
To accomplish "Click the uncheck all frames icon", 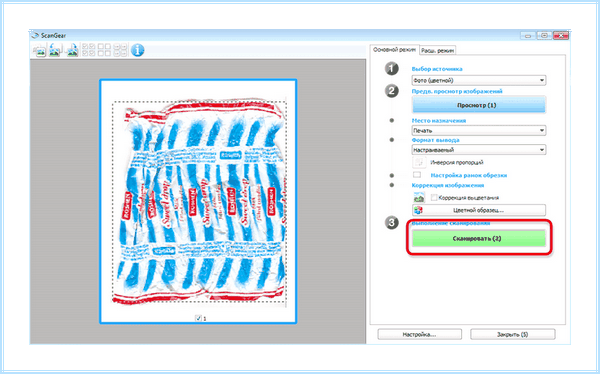I will (104, 50).
